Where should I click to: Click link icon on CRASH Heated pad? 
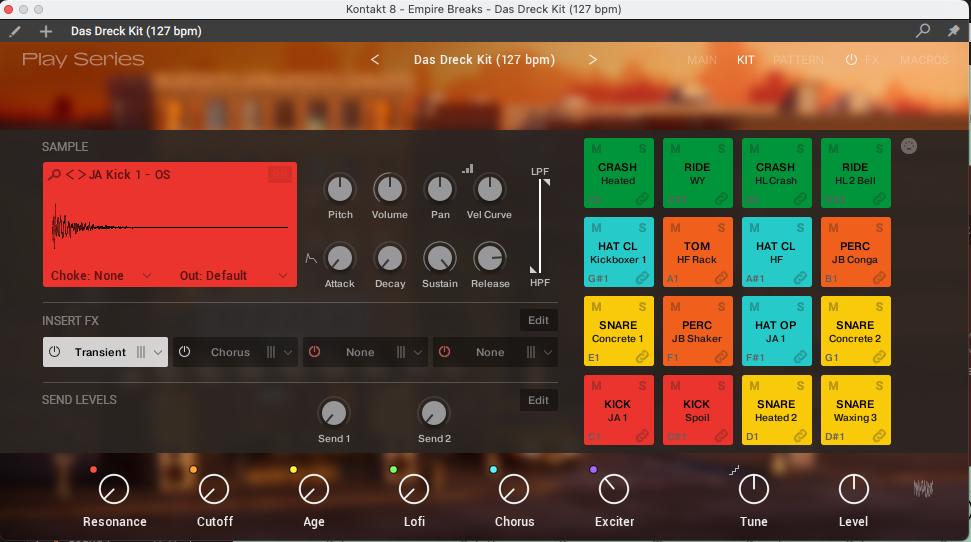[642, 199]
